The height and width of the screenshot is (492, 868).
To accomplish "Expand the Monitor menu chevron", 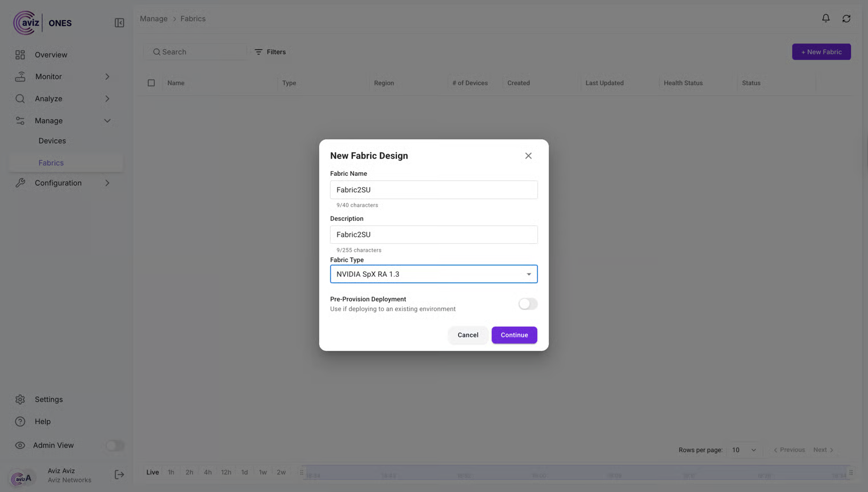I will pyautogui.click(x=107, y=76).
